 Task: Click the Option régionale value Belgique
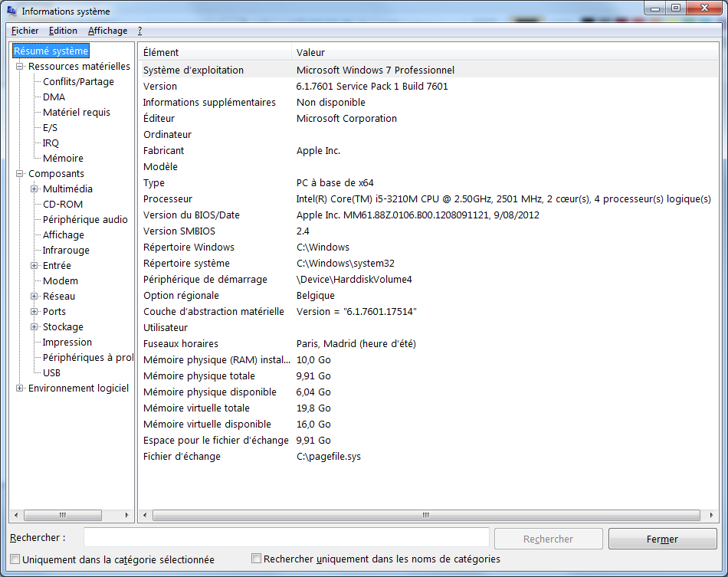(315, 295)
